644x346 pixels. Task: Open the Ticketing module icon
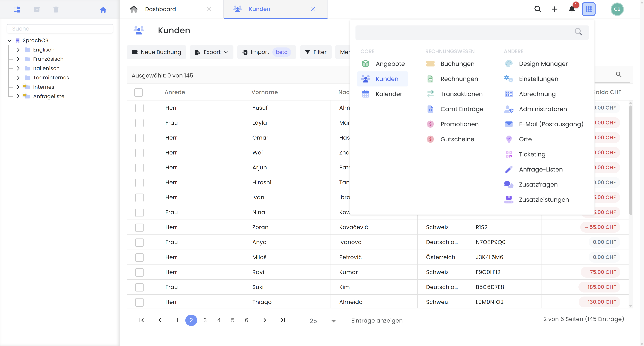(509, 154)
